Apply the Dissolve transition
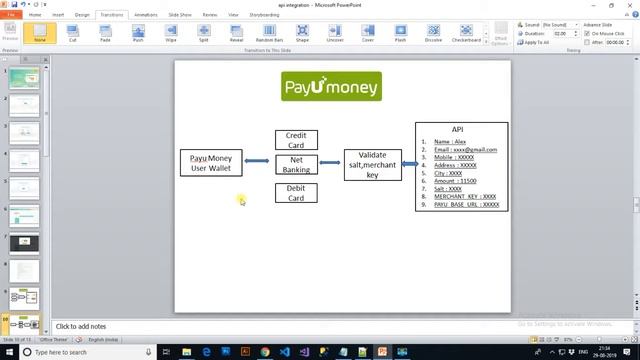The width and height of the screenshot is (640, 360). point(433,33)
